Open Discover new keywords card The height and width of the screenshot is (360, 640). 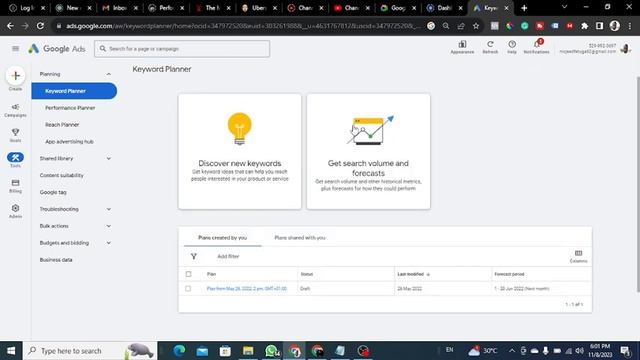[240, 151]
